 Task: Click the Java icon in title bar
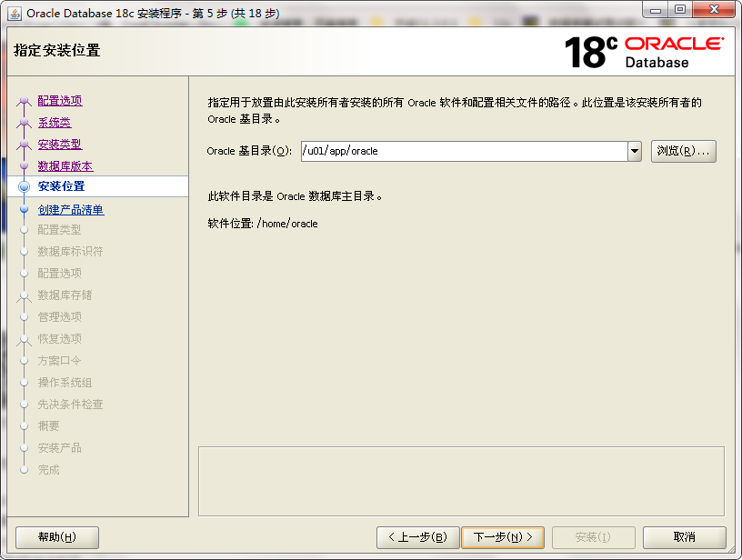coord(15,14)
